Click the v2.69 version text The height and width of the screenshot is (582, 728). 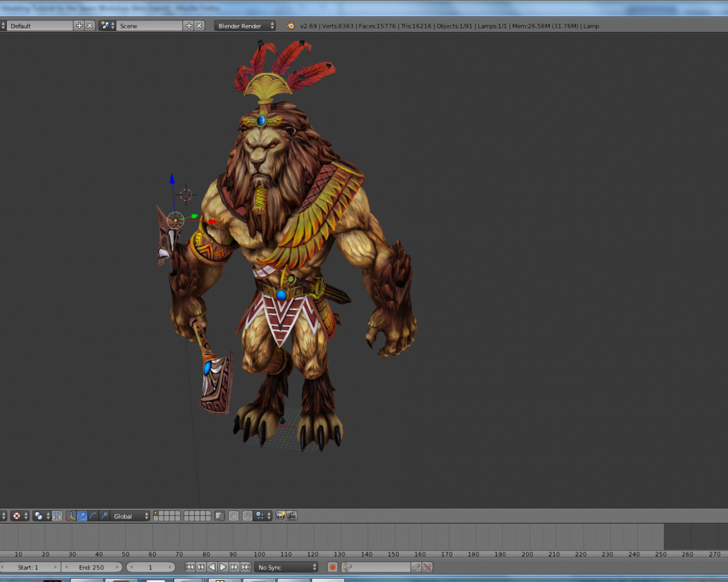pos(308,26)
